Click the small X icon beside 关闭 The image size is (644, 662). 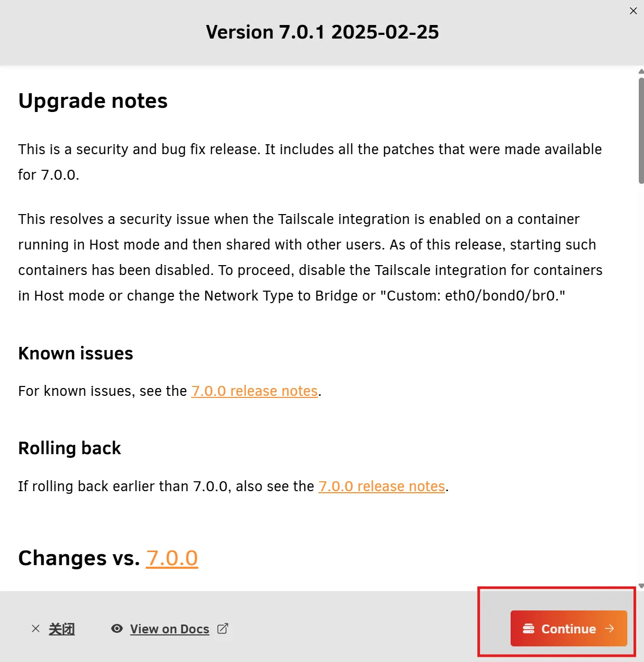(x=35, y=629)
